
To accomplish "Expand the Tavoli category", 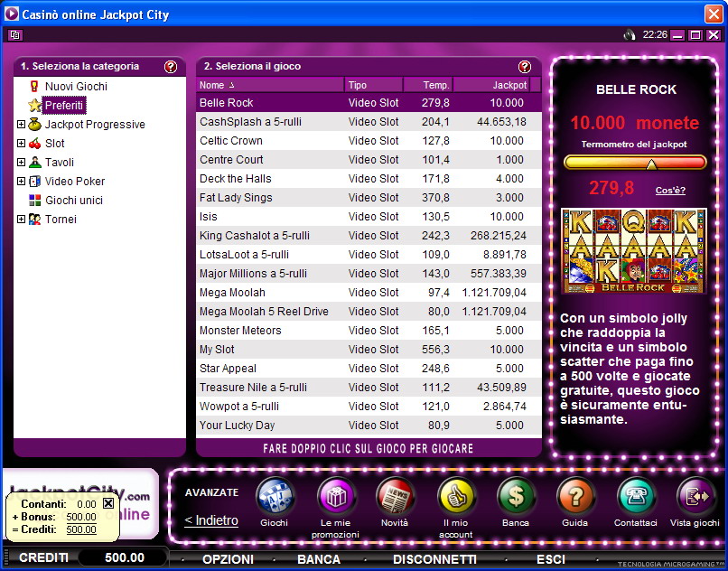I will click(21, 162).
